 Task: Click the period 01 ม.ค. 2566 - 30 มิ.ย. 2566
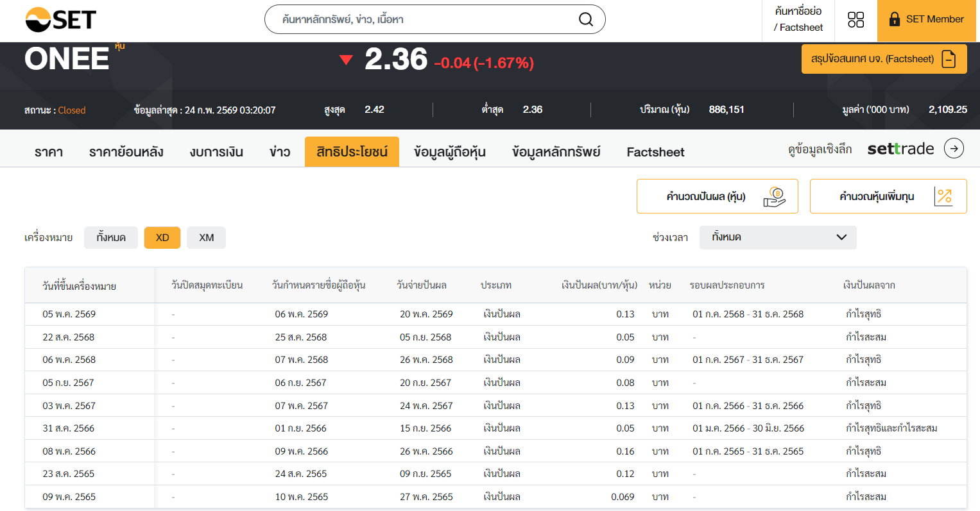pos(748,428)
